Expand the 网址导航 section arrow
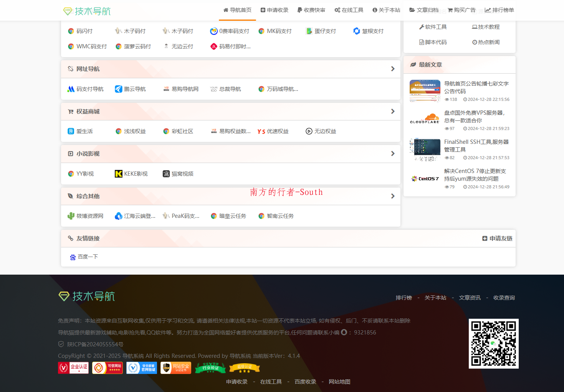This screenshot has width=564, height=392. [392, 69]
